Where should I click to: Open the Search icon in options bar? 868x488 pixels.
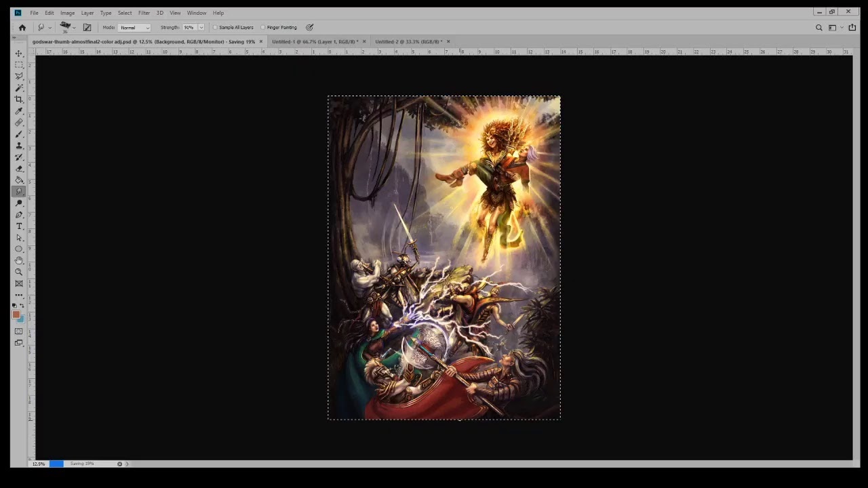click(818, 28)
